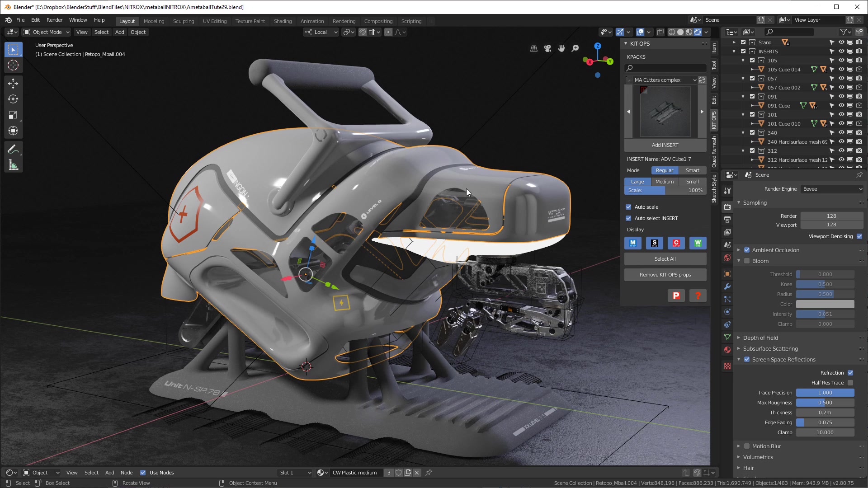This screenshot has height=488, width=868.
Task: Click the Bloom Color swatch
Action: [826, 304]
